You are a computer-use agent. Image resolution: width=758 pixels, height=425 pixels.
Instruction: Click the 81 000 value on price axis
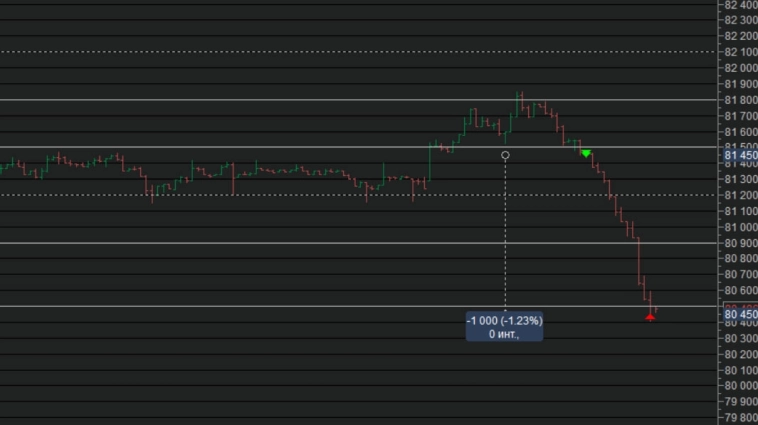pyautogui.click(x=741, y=227)
